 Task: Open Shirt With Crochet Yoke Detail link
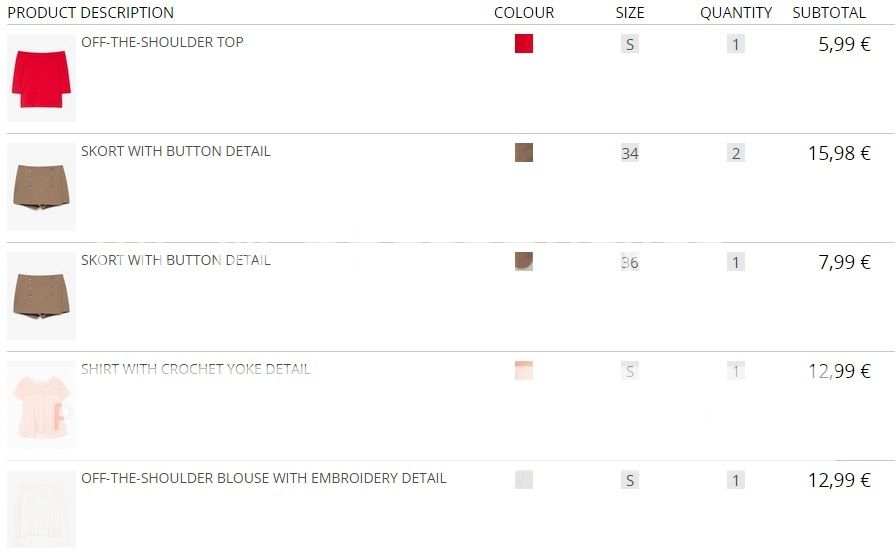(x=196, y=369)
